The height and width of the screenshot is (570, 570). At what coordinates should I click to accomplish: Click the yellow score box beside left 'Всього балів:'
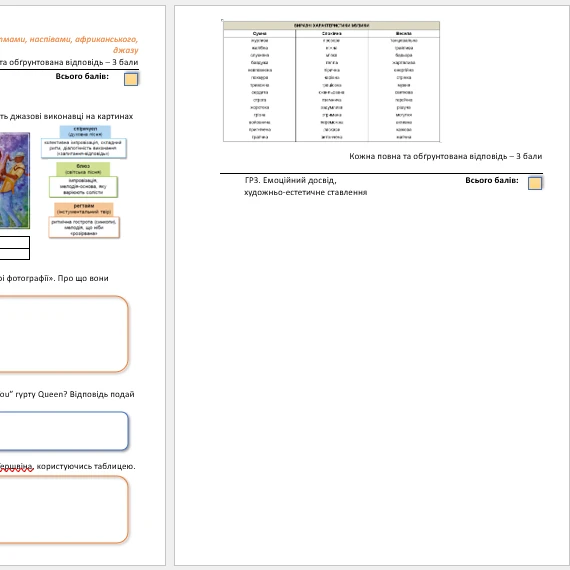[131, 79]
